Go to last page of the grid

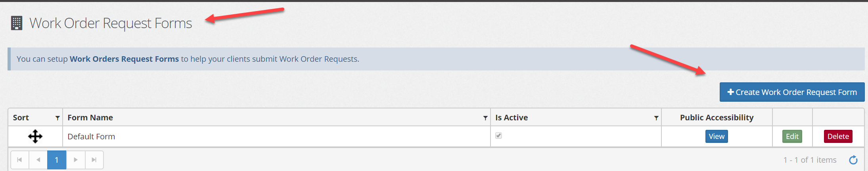(x=94, y=160)
